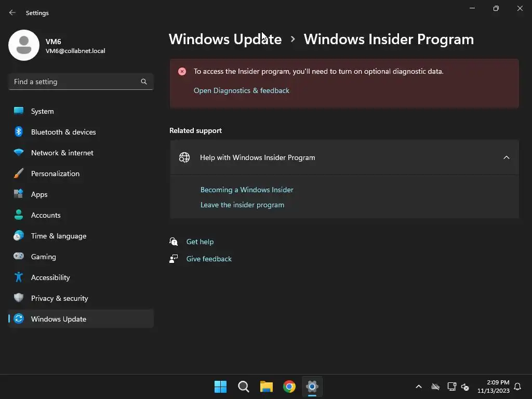Open Time & language settings
This screenshot has width=532, height=399.
click(81, 236)
